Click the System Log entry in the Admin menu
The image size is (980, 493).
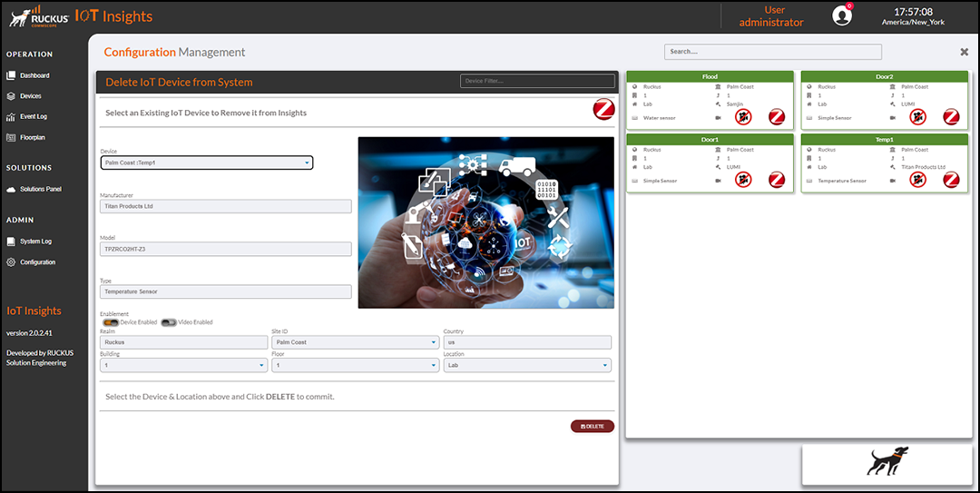tap(35, 242)
